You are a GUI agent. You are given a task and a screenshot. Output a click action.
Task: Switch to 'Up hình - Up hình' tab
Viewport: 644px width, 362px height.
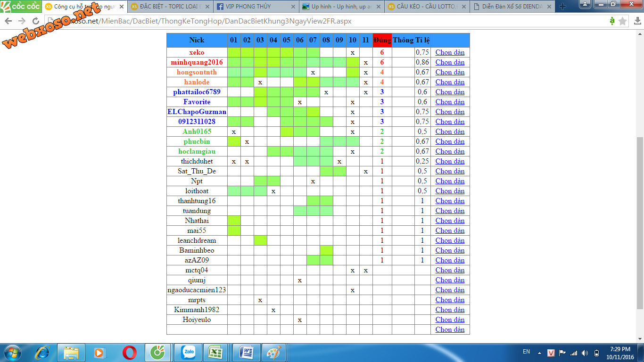point(340,7)
